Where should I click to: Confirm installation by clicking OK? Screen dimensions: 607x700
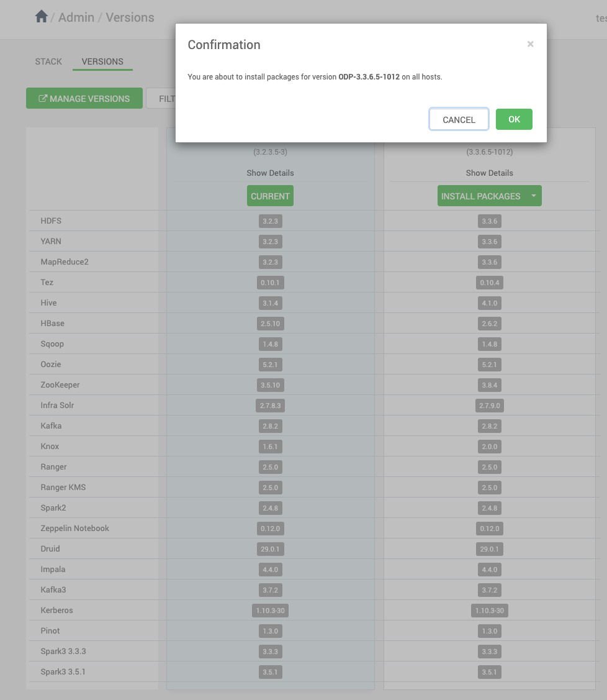[x=514, y=119]
